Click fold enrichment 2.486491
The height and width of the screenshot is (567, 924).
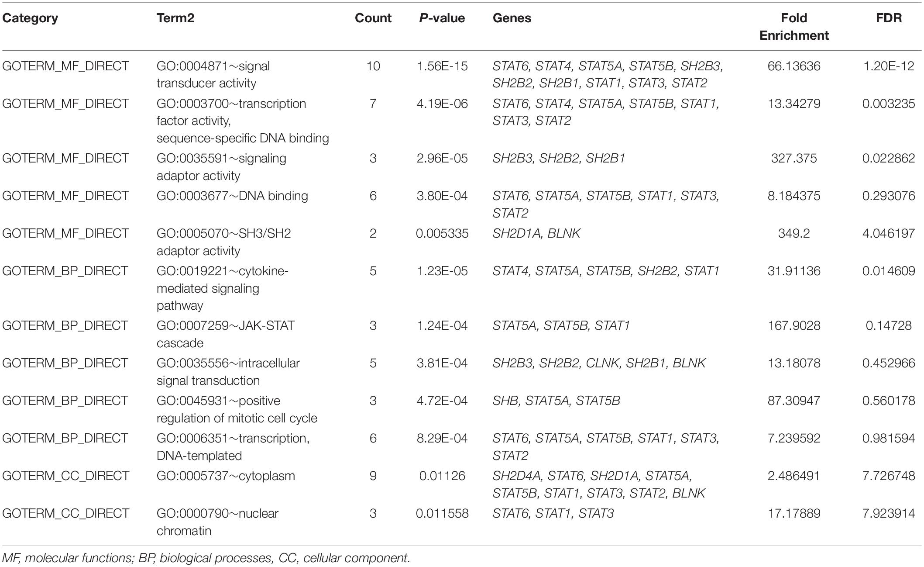[794, 476]
